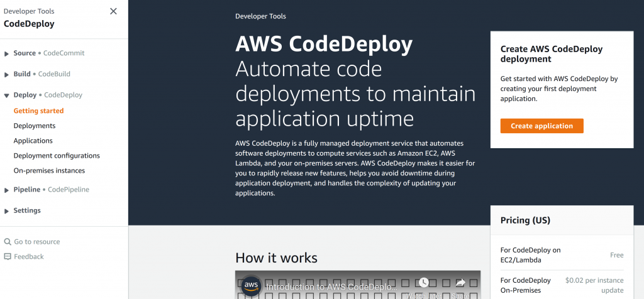Go to Applications in the sidebar
Screen dimensions: 644x299
point(33,141)
